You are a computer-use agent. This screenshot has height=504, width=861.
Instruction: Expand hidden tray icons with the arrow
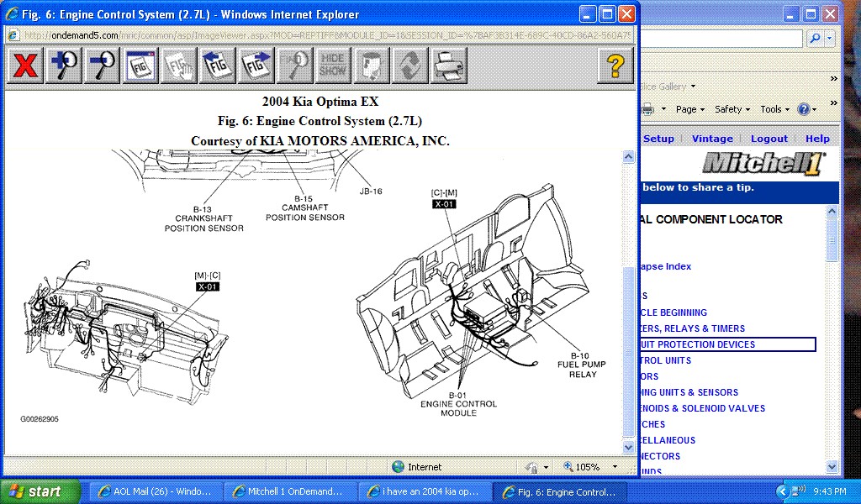click(783, 491)
